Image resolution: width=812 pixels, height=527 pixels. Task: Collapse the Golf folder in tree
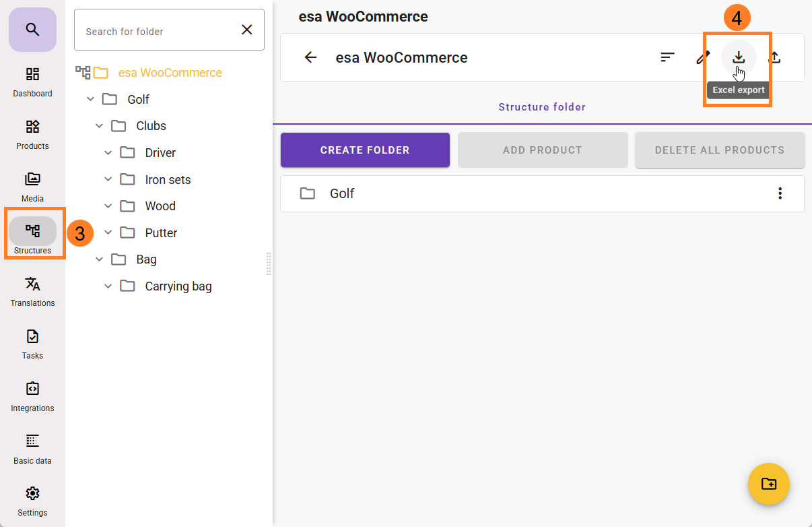pyautogui.click(x=91, y=100)
